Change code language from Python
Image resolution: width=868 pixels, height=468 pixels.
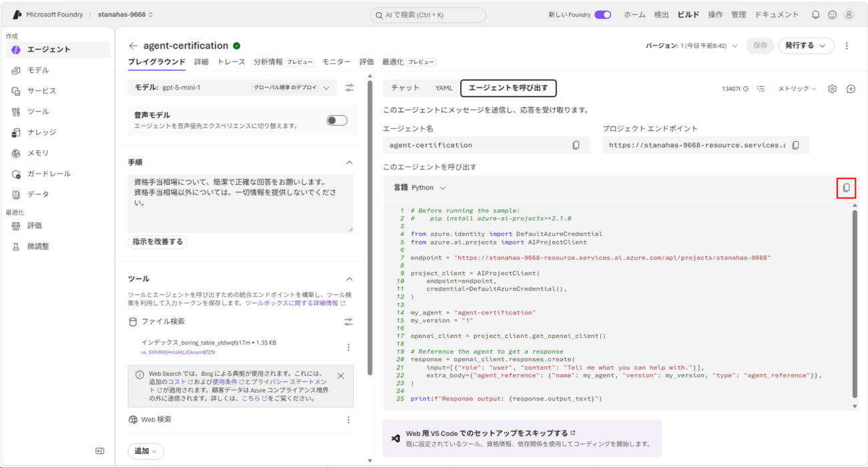[429, 188]
